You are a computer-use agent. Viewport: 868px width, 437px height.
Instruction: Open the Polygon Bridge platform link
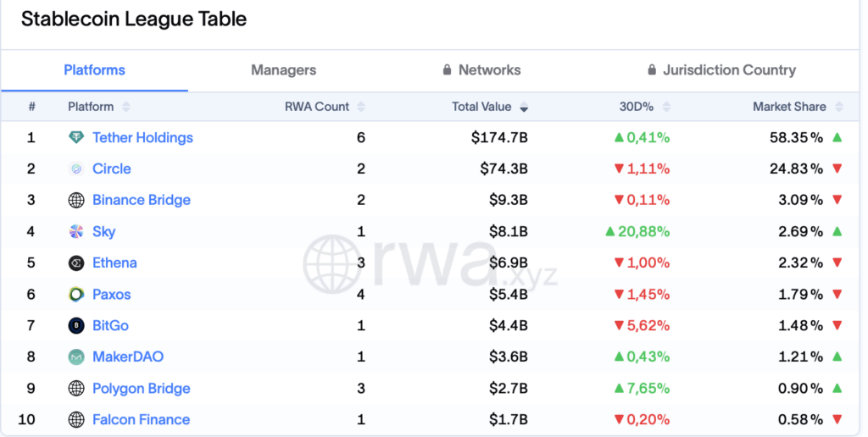pos(141,388)
